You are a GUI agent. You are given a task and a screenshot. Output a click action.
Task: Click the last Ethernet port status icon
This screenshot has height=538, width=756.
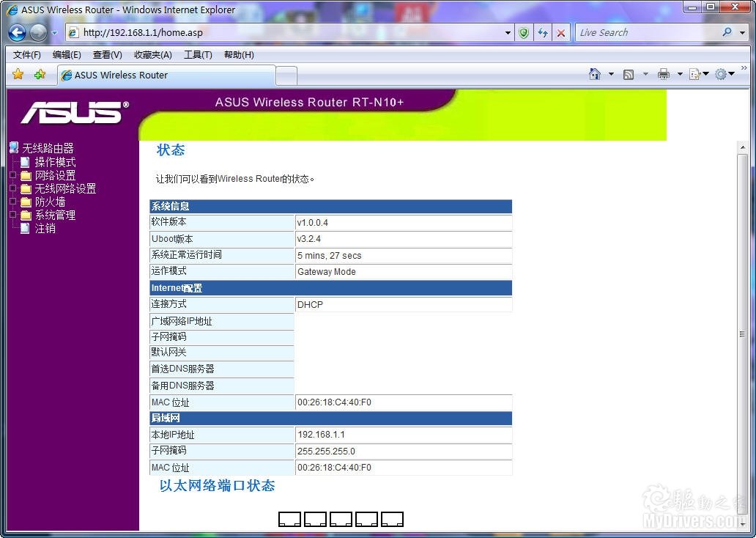393,519
